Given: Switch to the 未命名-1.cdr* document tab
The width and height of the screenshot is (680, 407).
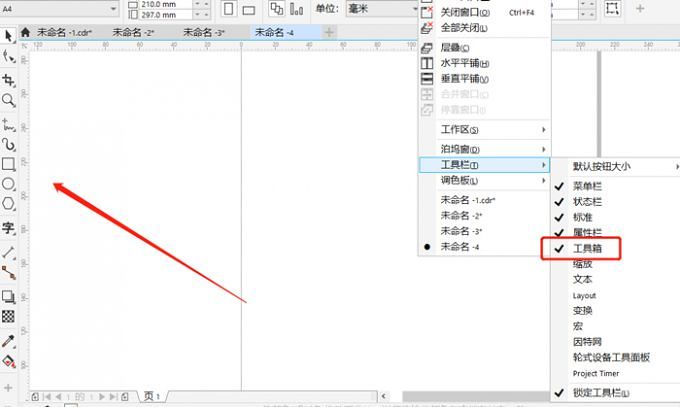Looking at the screenshot, I should (64, 32).
